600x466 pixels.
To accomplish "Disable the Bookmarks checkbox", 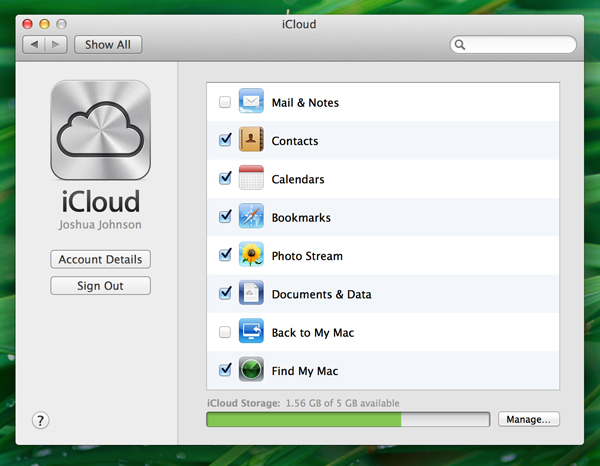I will coord(225,216).
